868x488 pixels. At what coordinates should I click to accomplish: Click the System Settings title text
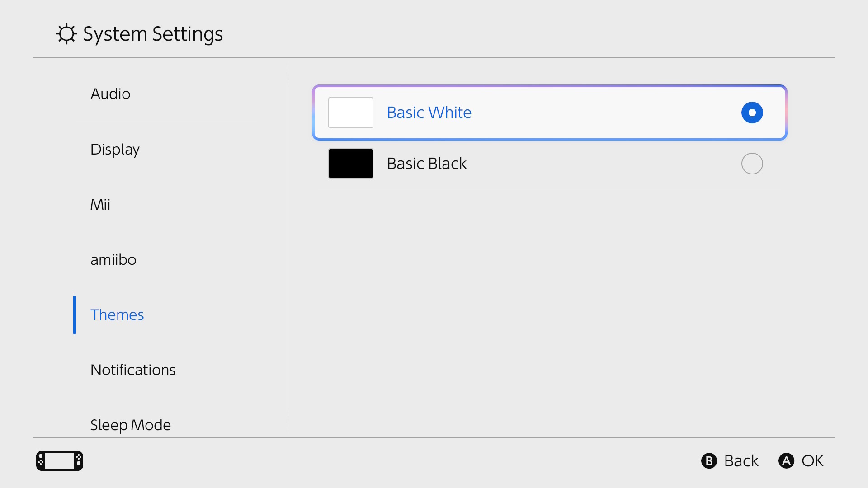pyautogui.click(x=153, y=34)
